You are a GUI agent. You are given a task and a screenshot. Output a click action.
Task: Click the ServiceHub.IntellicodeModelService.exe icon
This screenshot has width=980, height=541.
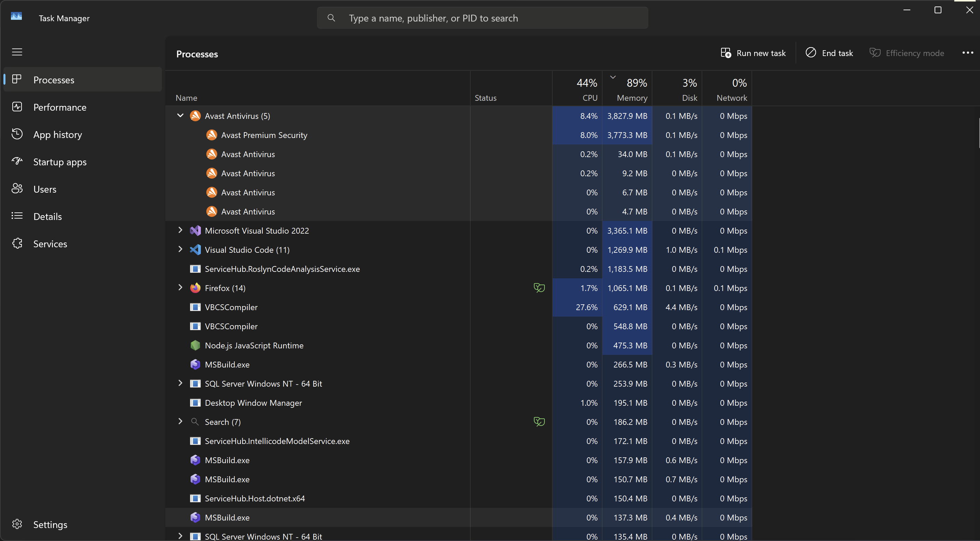point(195,441)
